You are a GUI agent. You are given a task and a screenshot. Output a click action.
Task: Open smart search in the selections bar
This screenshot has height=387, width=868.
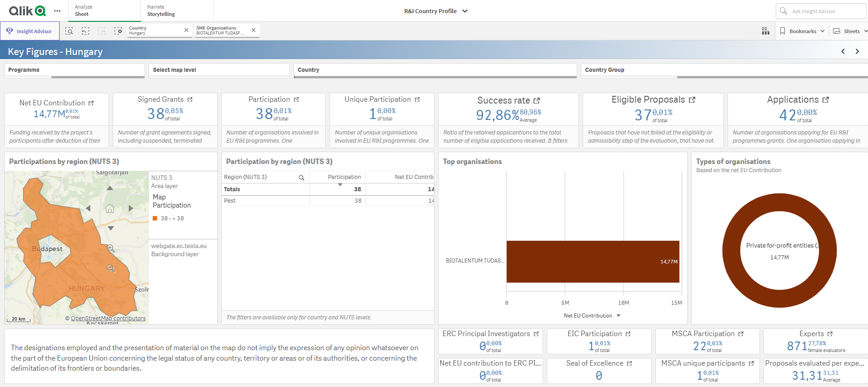69,31
